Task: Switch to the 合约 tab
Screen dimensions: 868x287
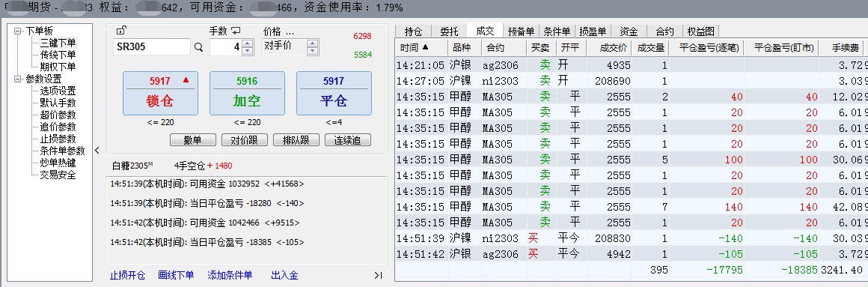Action: pyautogui.click(x=664, y=31)
